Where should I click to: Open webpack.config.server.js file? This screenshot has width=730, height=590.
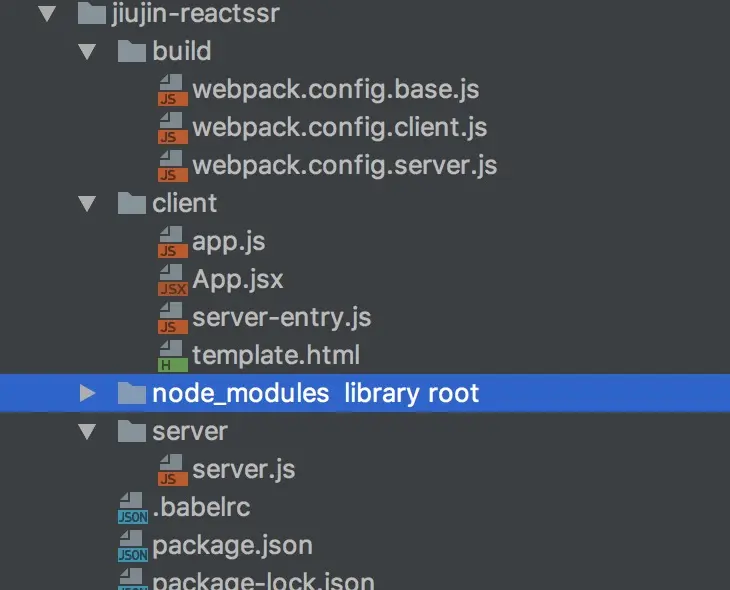tap(345, 166)
